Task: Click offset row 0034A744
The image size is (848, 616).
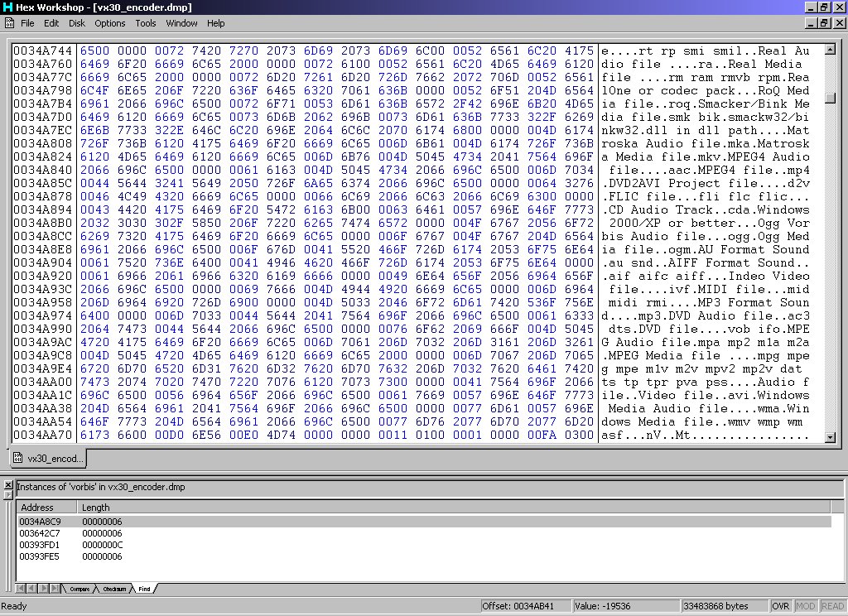Action: [x=43, y=51]
